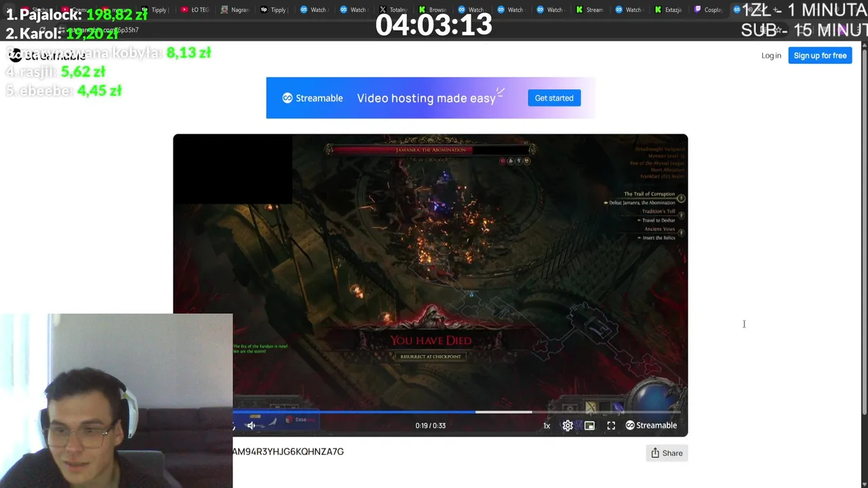Viewport: 868px width, 488px height.
Task: Click the Log in link
Action: pyautogui.click(x=771, y=56)
